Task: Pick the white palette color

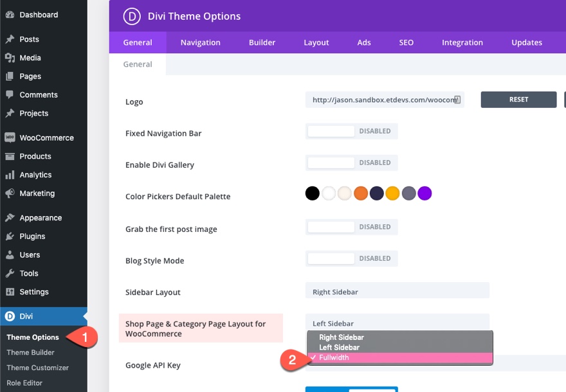Action: [329, 193]
